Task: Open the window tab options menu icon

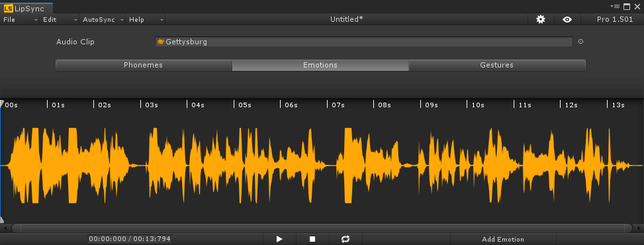Action: [x=615, y=6]
